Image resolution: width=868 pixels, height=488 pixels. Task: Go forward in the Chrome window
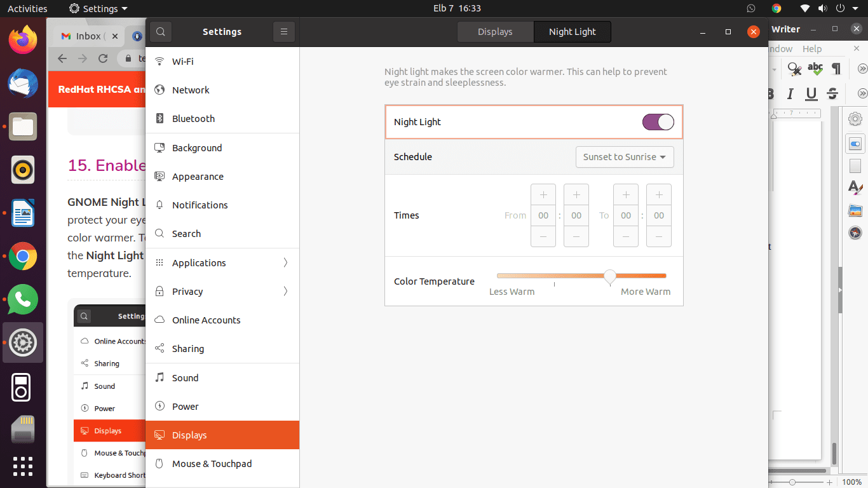point(83,58)
